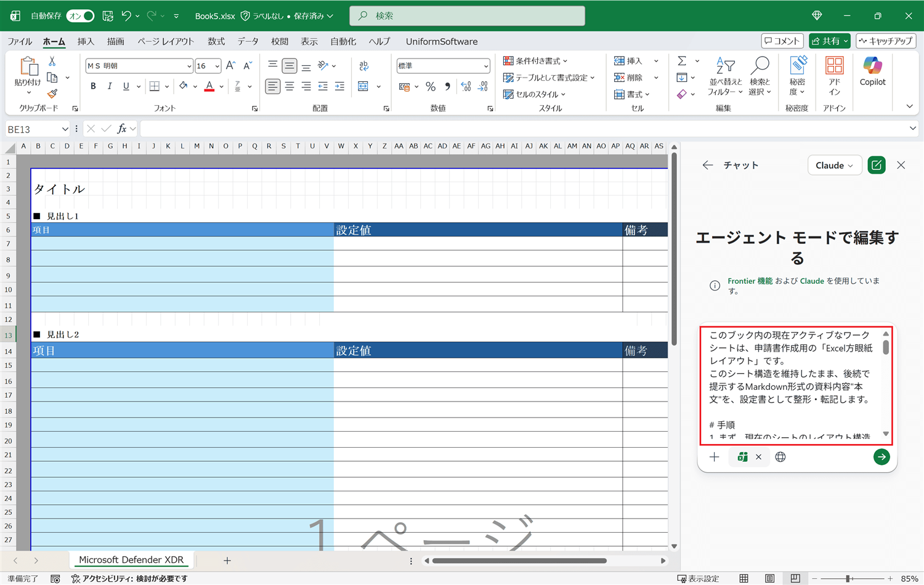
Task: Toggle align right
Action: [x=306, y=86]
